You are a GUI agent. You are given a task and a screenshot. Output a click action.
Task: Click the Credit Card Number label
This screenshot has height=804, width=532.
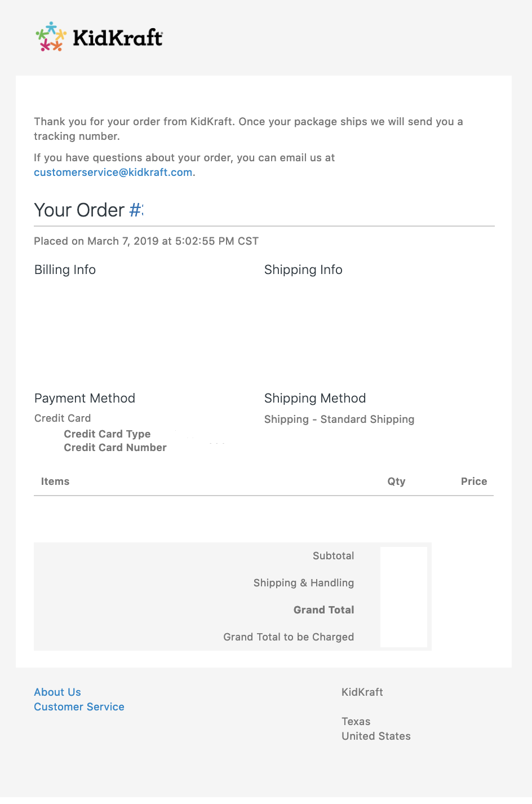(115, 448)
